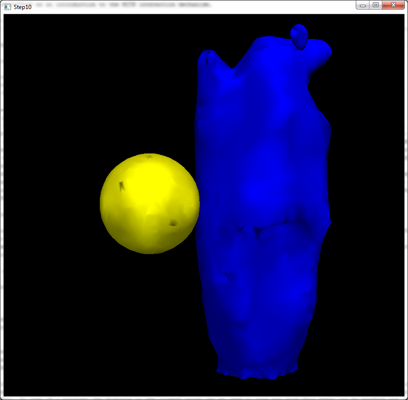Click the Step10 title text
This screenshot has height=400, width=408.
[x=23, y=7]
